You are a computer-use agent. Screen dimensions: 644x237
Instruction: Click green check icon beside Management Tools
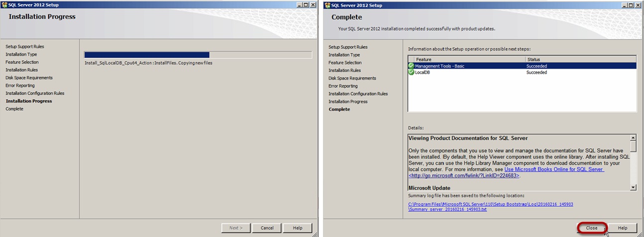pyautogui.click(x=411, y=66)
